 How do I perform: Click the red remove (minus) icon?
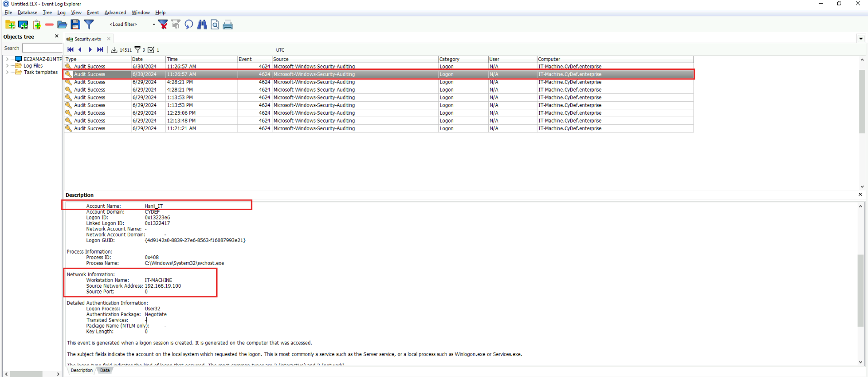pos(49,24)
